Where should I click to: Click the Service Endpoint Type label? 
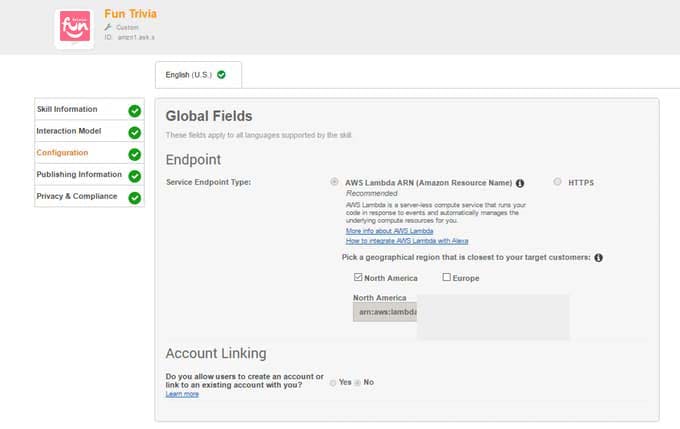[209, 182]
